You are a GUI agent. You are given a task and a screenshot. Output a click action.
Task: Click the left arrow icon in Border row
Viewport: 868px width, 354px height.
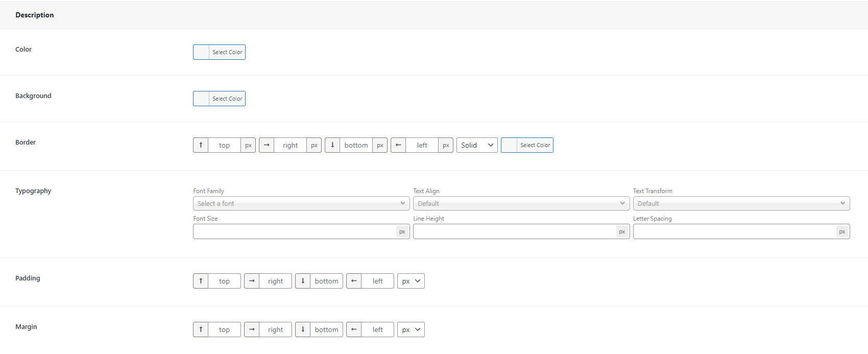tap(398, 145)
